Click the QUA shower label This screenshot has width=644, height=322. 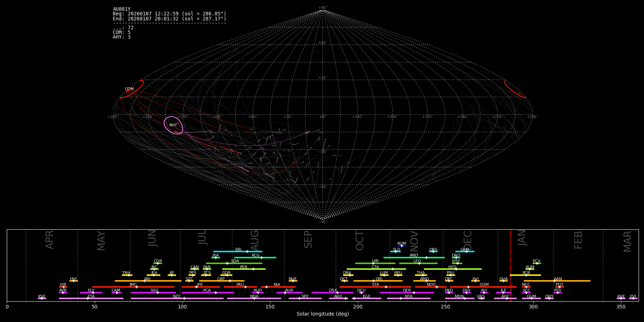504,279
